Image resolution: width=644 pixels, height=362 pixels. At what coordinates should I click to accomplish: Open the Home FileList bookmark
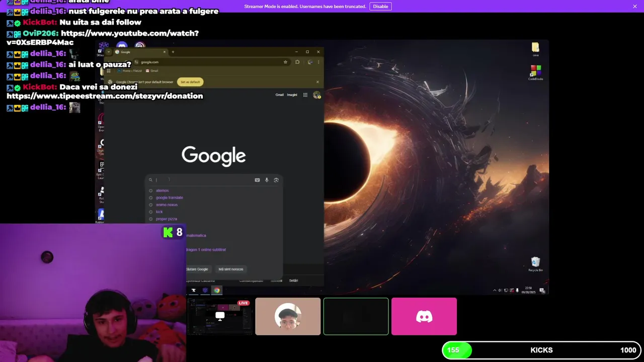[x=130, y=71]
